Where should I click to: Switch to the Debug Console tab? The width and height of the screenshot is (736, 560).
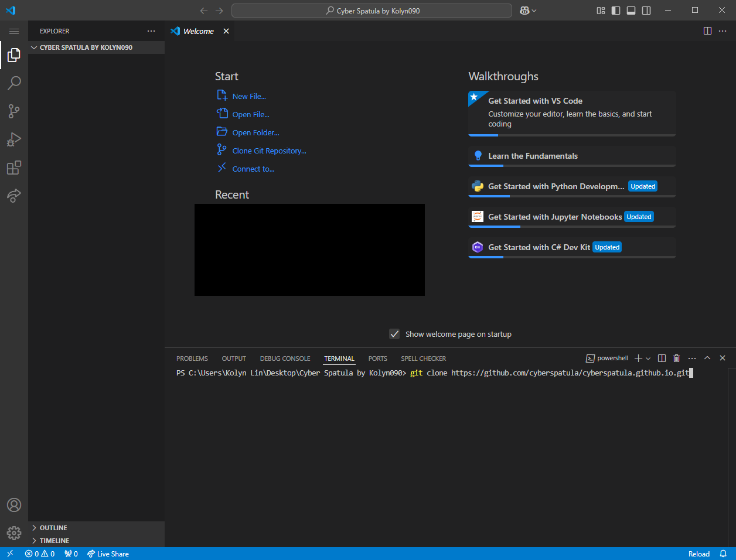pyautogui.click(x=285, y=358)
